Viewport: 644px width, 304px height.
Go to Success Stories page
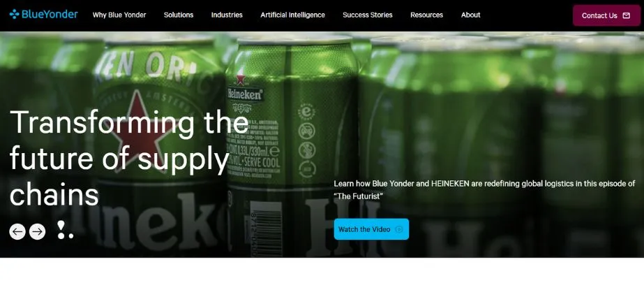368,15
